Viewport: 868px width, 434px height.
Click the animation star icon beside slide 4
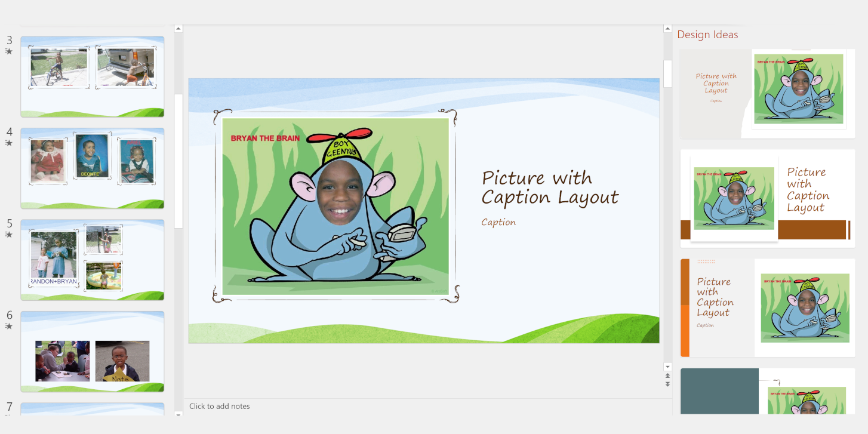[9, 143]
